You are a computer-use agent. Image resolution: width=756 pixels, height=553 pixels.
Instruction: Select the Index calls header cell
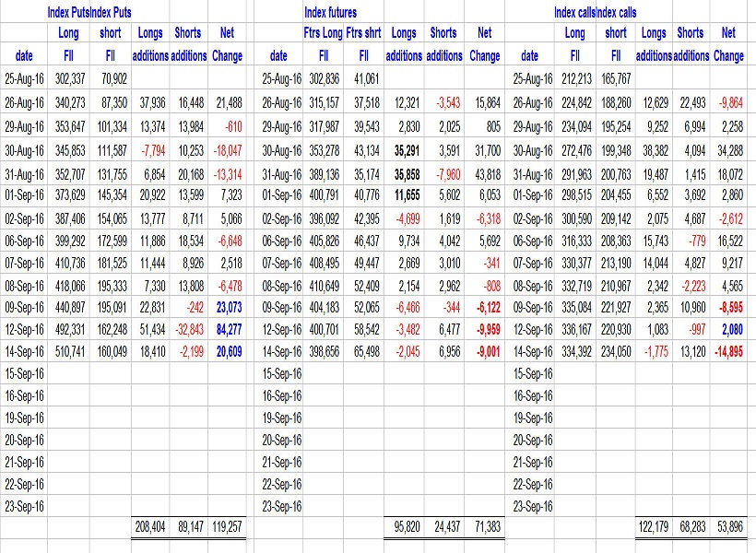pyautogui.click(x=576, y=12)
